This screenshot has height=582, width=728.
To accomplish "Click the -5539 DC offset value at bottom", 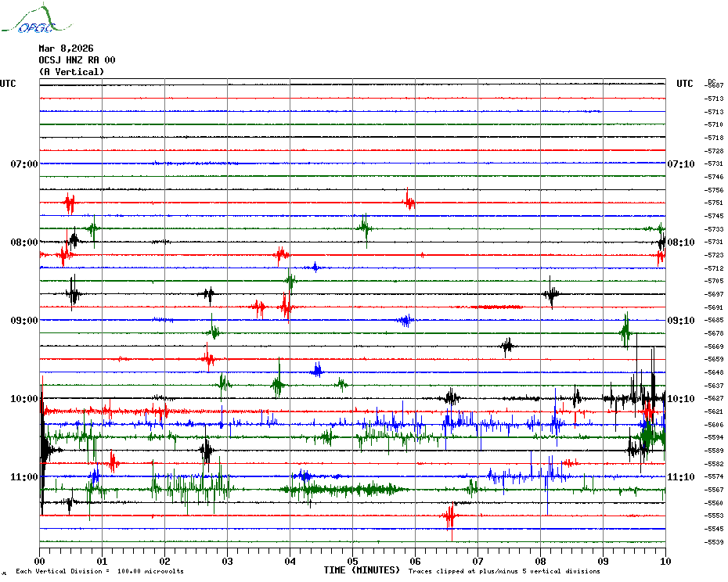I will (714, 542).
